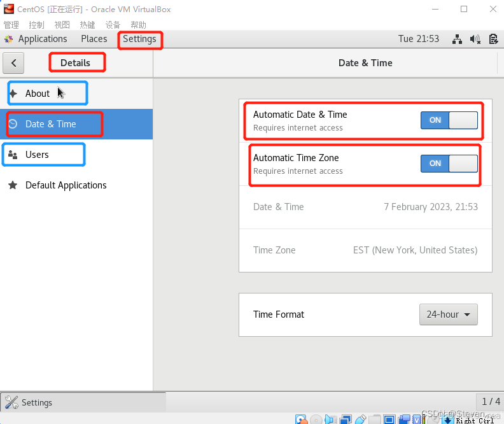Open the VirtualBox 热键 menu

click(x=87, y=25)
